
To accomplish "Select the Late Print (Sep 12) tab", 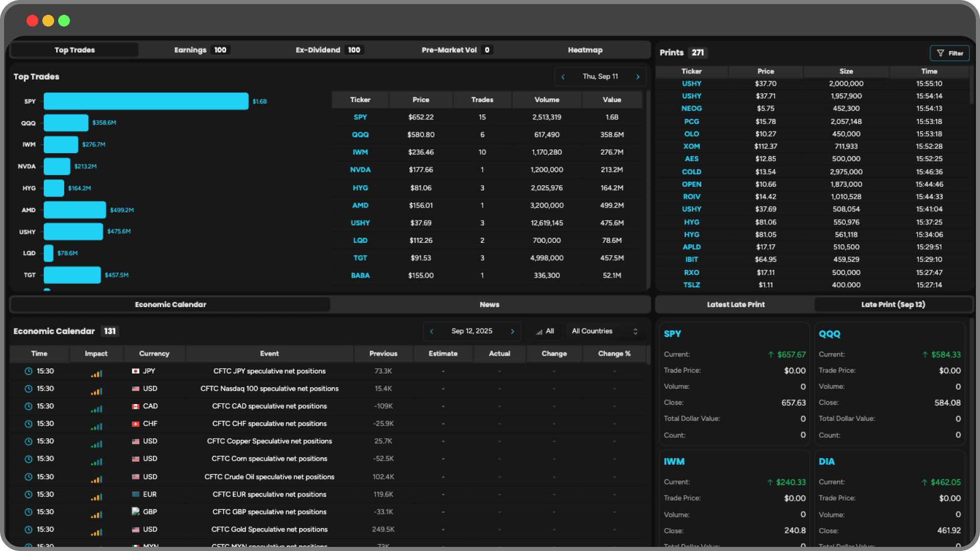I will pos(893,305).
